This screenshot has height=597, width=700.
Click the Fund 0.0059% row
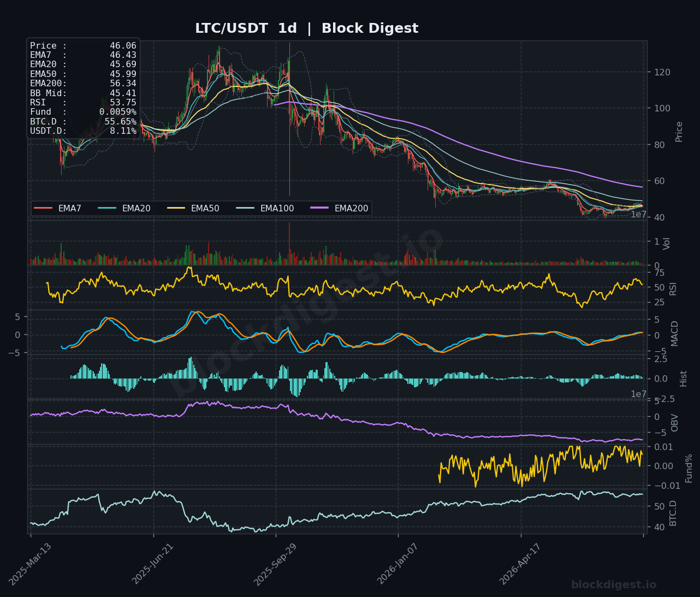click(x=83, y=112)
